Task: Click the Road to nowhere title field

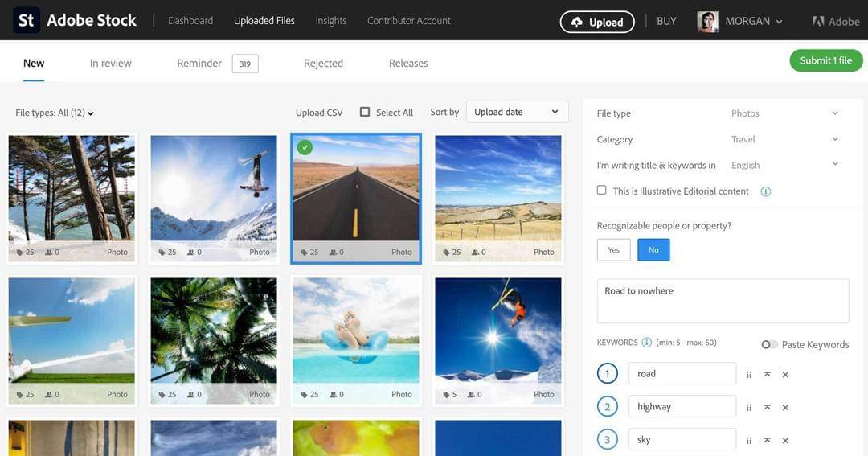Action: pos(723,301)
